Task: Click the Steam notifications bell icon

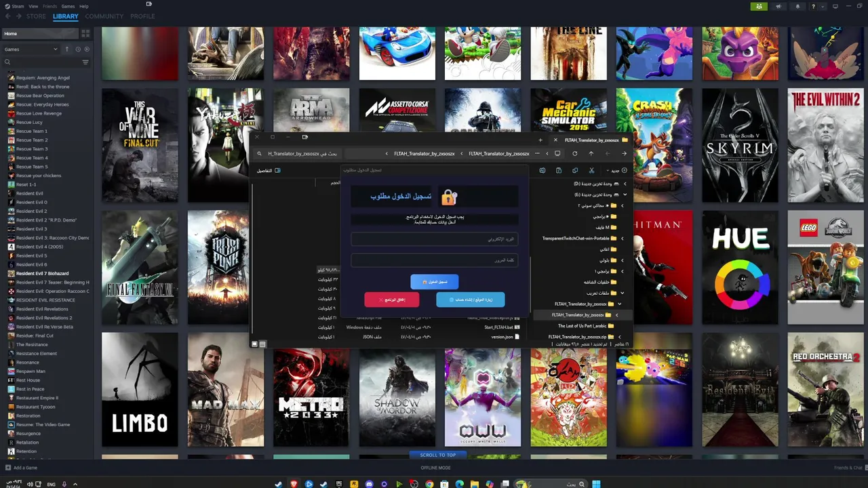Action: pos(797,6)
